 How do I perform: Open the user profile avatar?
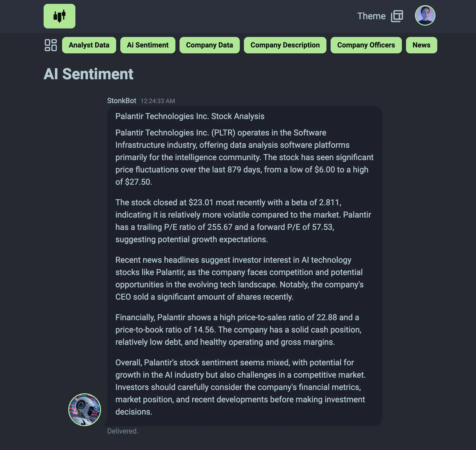[425, 16]
